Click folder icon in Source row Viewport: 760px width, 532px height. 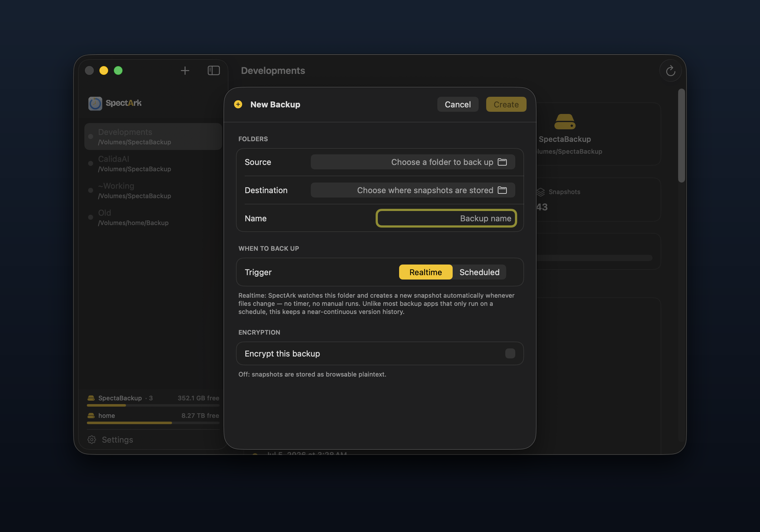[x=502, y=162]
